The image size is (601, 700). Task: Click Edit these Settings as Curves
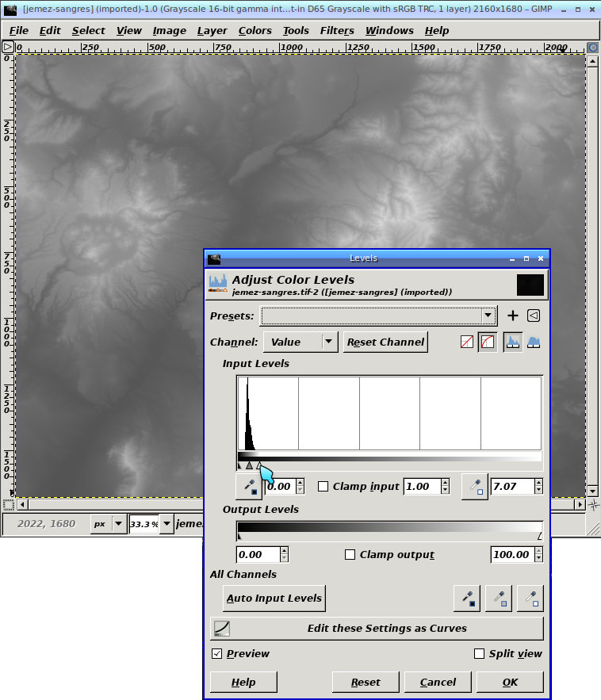tap(377, 629)
